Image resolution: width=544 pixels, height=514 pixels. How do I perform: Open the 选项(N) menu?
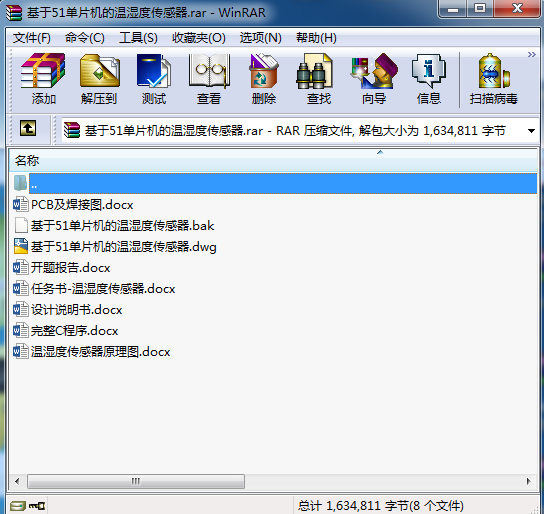261,37
